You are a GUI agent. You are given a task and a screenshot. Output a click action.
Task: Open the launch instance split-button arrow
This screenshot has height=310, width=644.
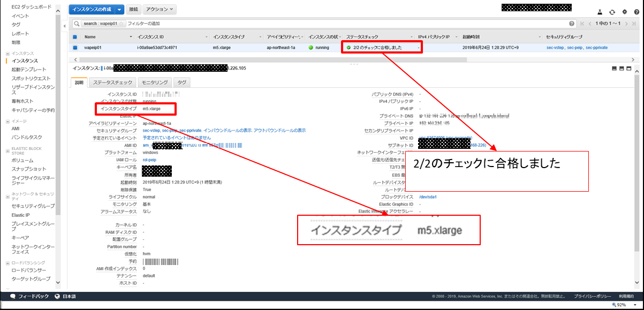119,9
